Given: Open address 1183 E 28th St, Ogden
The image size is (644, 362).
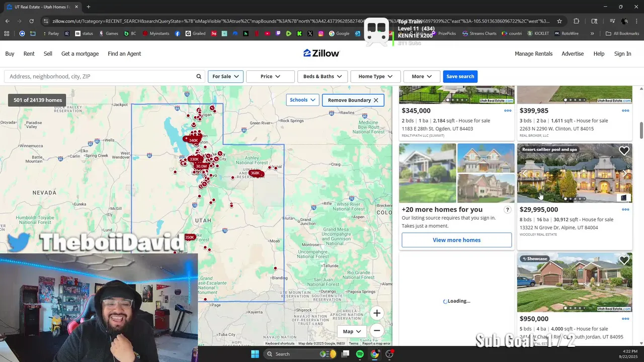Looking at the screenshot, I should pos(437,129).
